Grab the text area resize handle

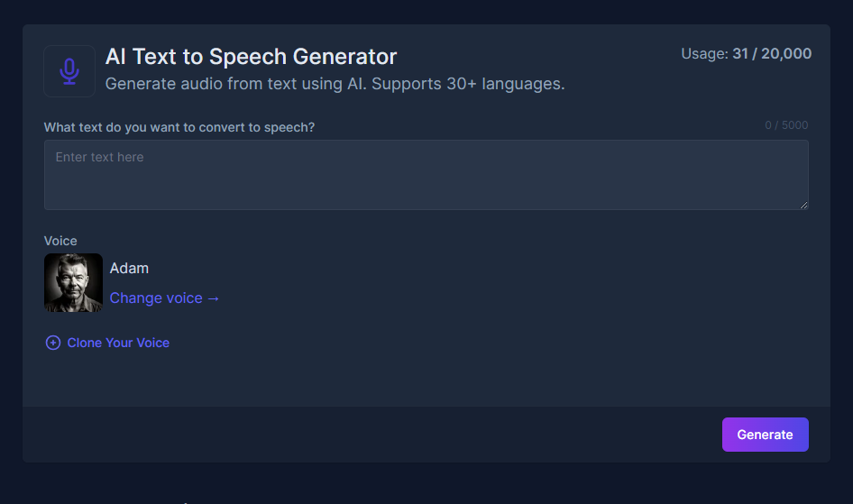point(803,205)
